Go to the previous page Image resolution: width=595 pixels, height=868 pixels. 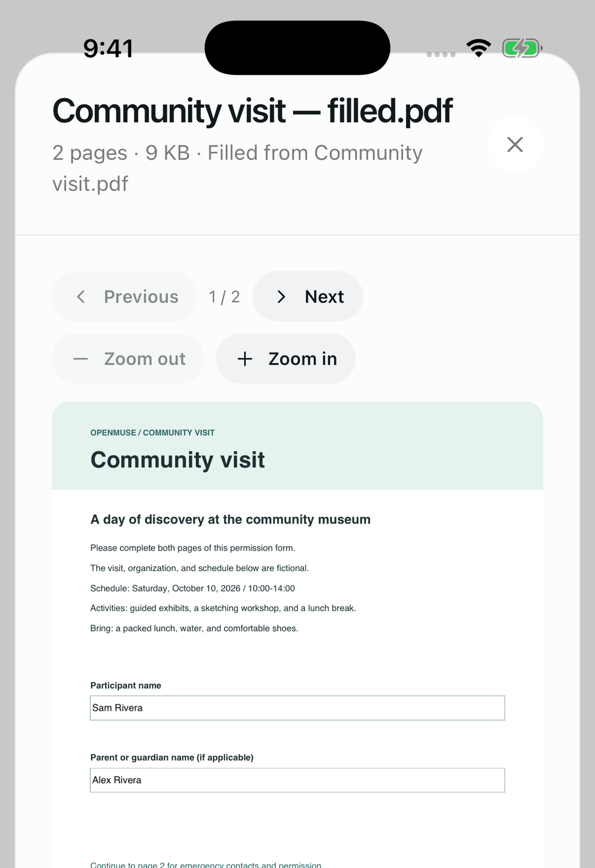point(124,296)
